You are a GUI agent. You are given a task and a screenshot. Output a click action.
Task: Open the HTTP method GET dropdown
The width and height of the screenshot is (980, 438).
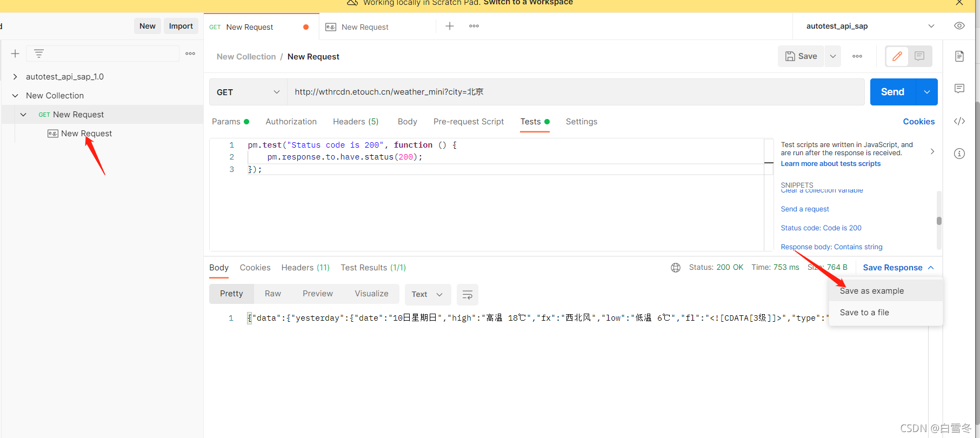point(248,92)
